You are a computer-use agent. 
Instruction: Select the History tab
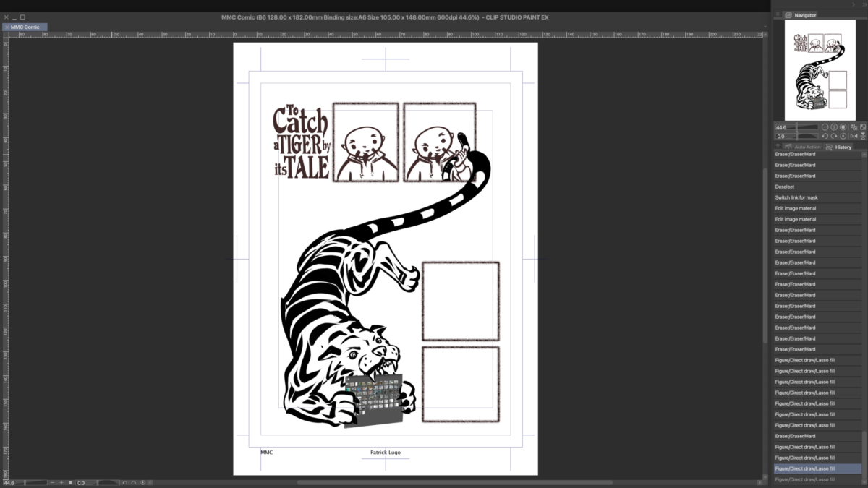click(x=839, y=147)
